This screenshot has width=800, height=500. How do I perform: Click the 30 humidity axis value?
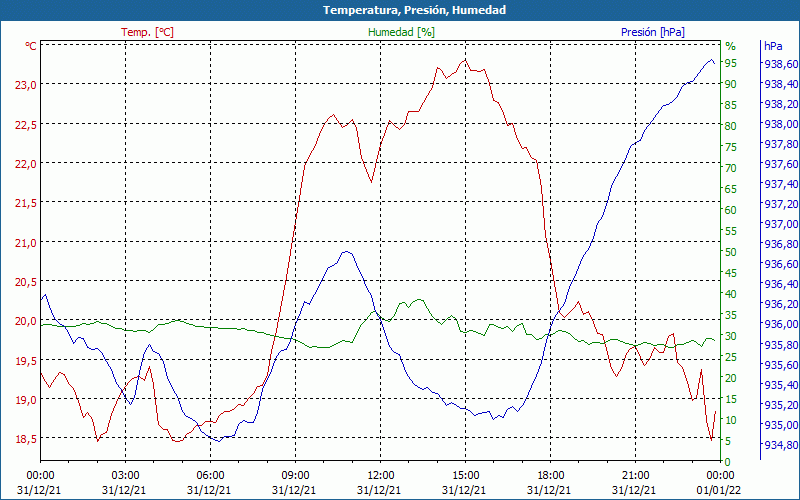pyautogui.click(x=731, y=336)
